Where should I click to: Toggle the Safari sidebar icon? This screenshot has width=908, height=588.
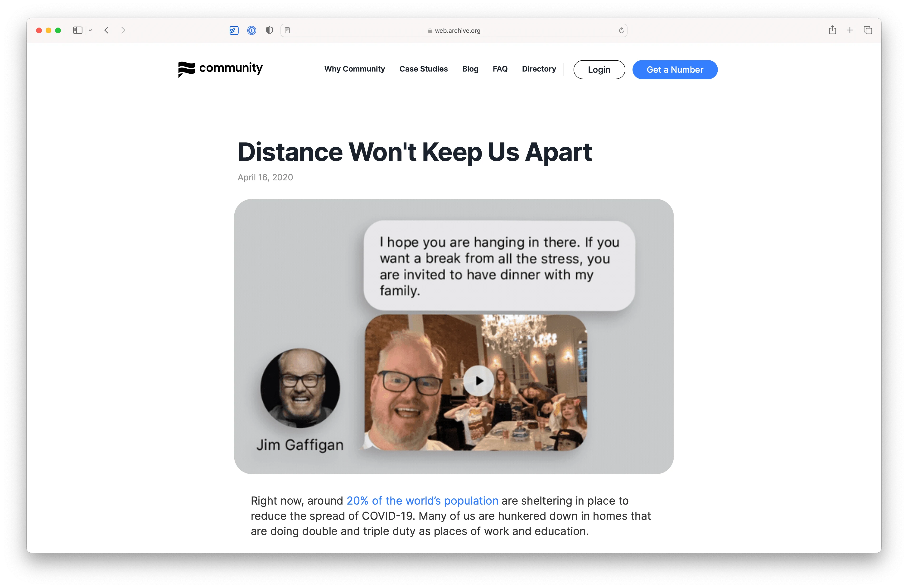[77, 30]
